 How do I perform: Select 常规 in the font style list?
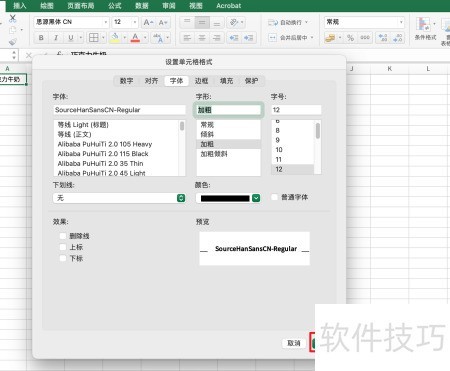pos(229,125)
